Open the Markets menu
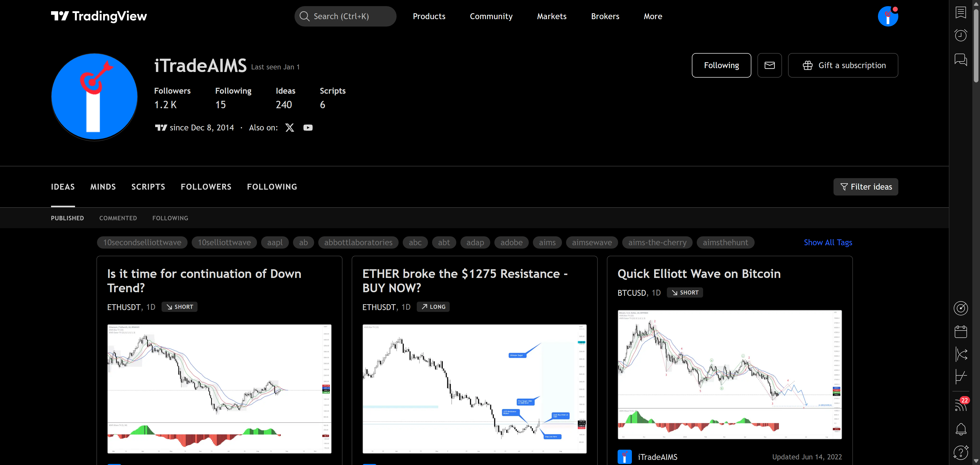The image size is (980, 465). [552, 16]
